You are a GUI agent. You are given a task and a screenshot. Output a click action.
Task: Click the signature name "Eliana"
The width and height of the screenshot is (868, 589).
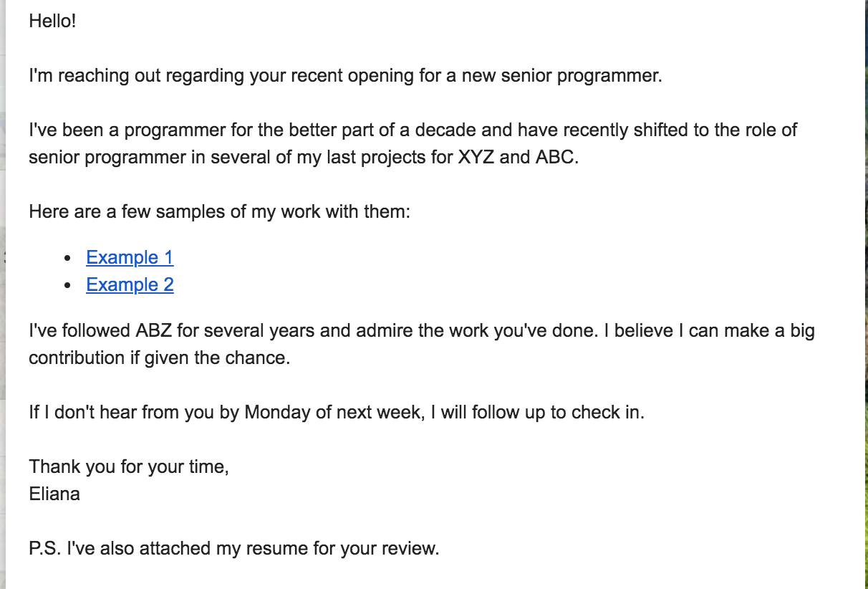(x=54, y=494)
